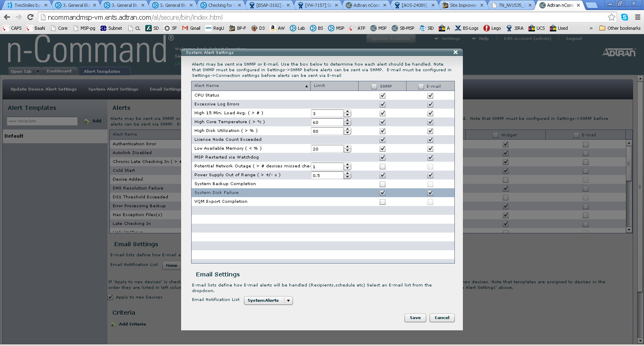Click the Add Criteria plus icon
This screenshot has width=644, height=346.
pyautogui.click(x=114, y=324)
